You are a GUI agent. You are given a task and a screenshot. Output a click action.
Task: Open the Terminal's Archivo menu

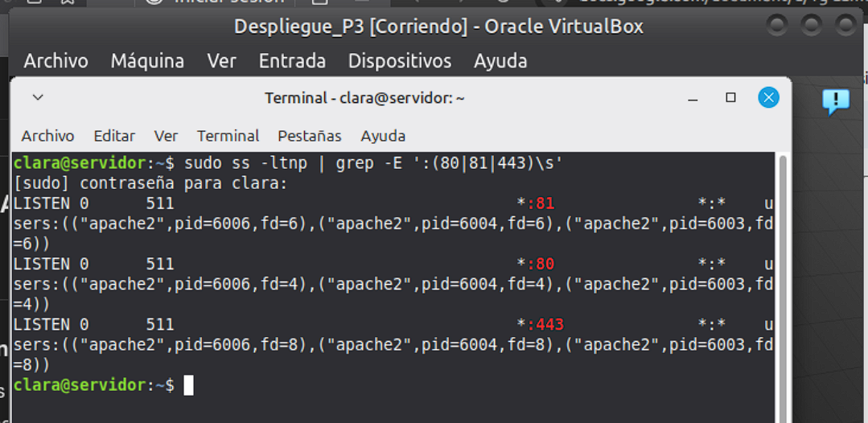(x=47, y=136)
